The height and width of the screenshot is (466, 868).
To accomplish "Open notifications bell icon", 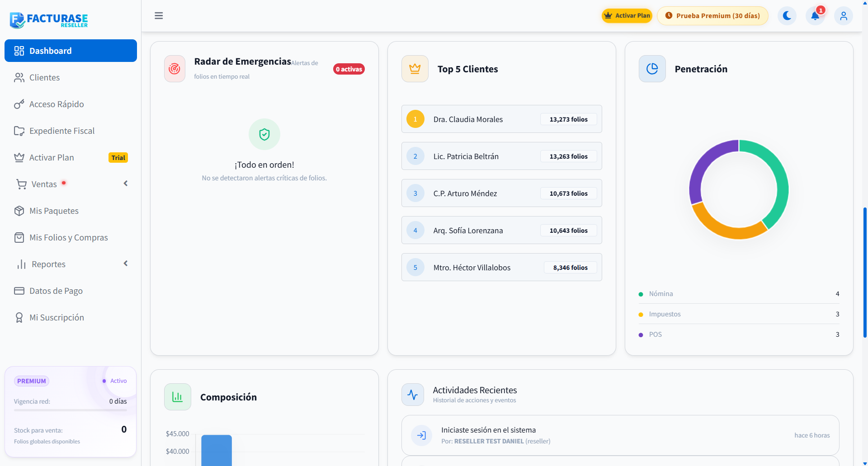I will tap(815, 16).
